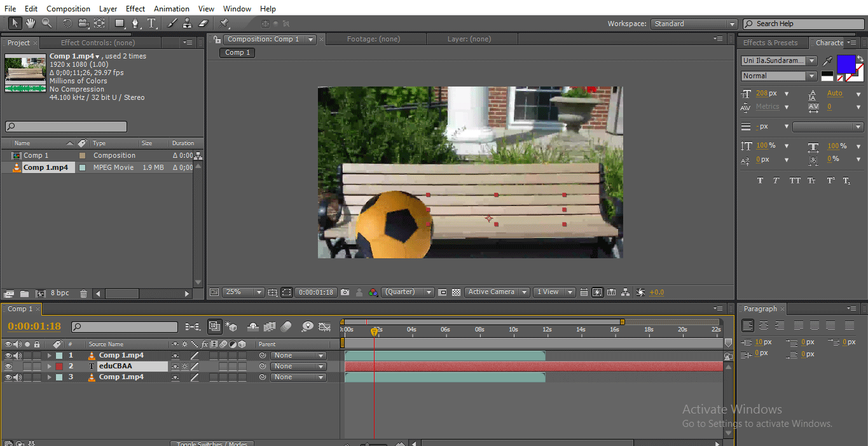Select the Clone Stamp tool
Image resolution: width=868 pixels, height=446 pixels.
pos(188,24)
